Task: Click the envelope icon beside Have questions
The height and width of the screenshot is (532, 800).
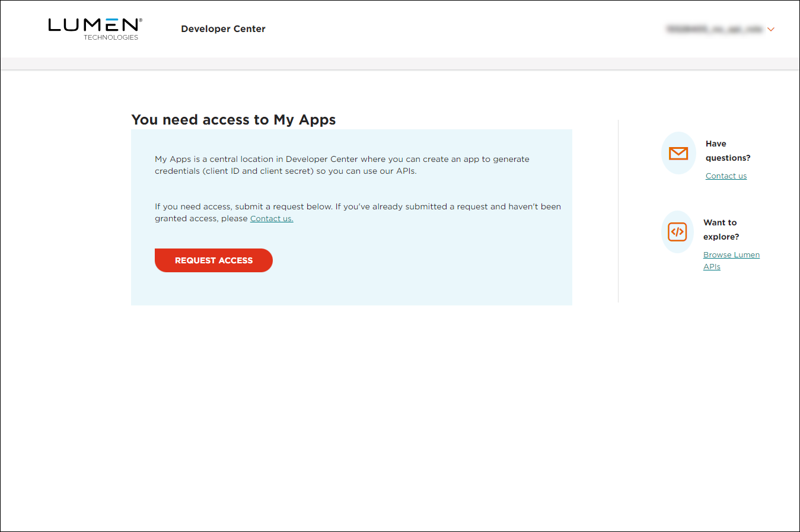Action: pyautogui.click(x=678, y=153)
